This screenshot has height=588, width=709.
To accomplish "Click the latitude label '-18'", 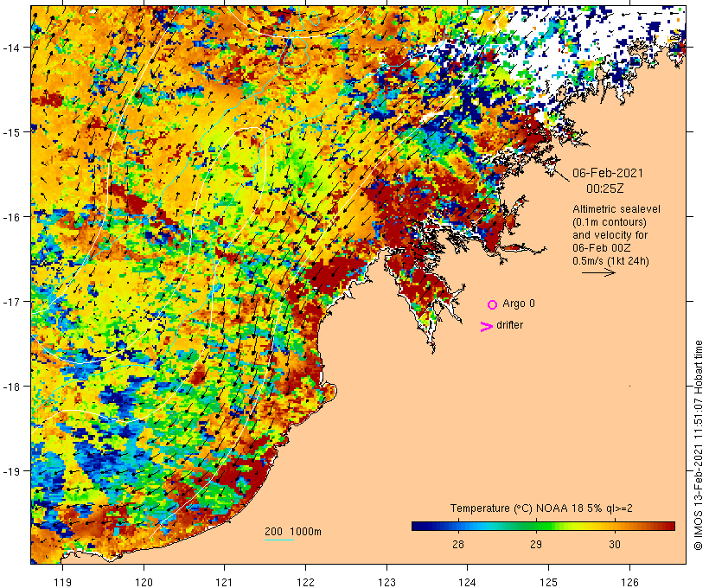I will click(x=11, y=387).
